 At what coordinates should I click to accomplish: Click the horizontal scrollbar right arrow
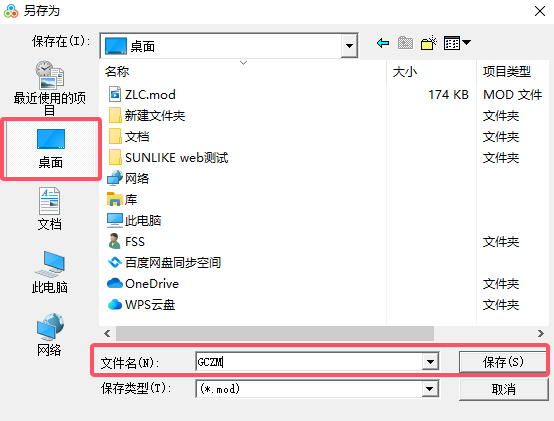[x=541, y=333]
